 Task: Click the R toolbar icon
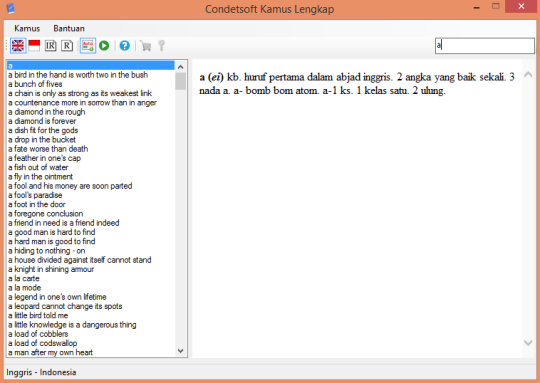pos(67,46)
